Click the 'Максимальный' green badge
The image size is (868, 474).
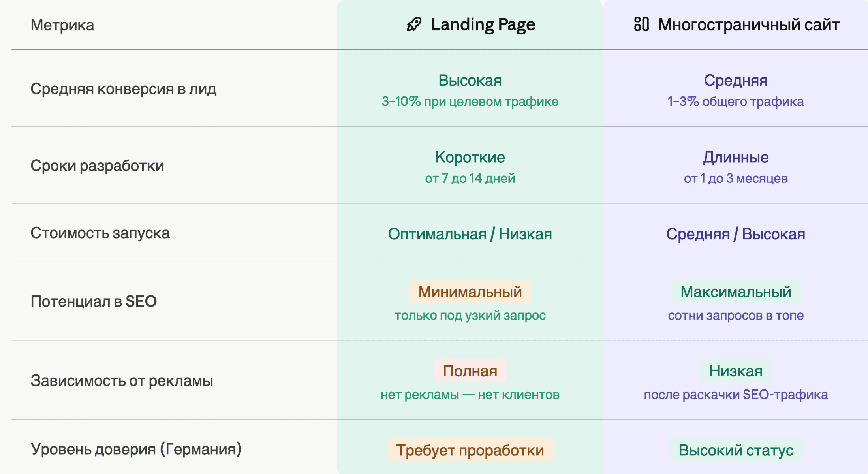pyautogui.click(x=736, y=292)
